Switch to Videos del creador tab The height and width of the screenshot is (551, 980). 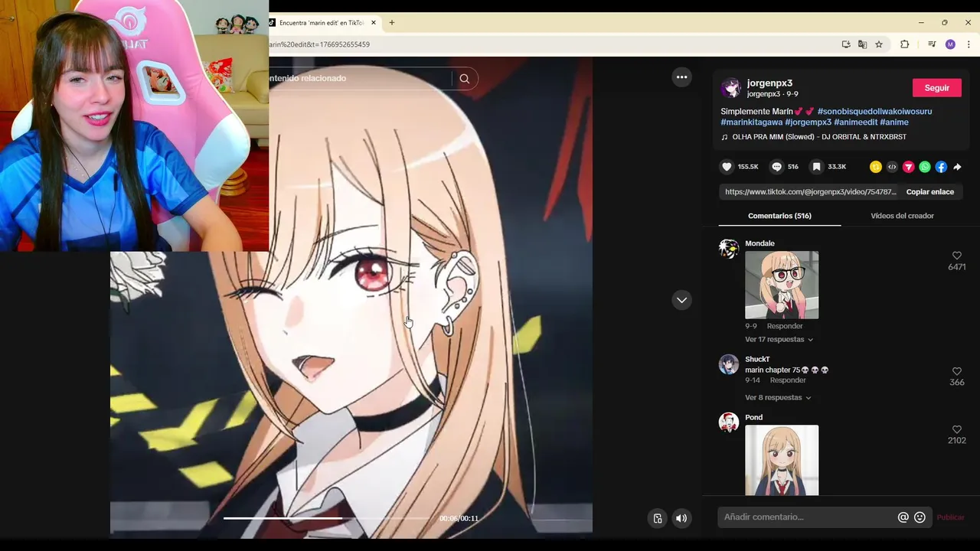pyautogui.click(x=902, y=216)
